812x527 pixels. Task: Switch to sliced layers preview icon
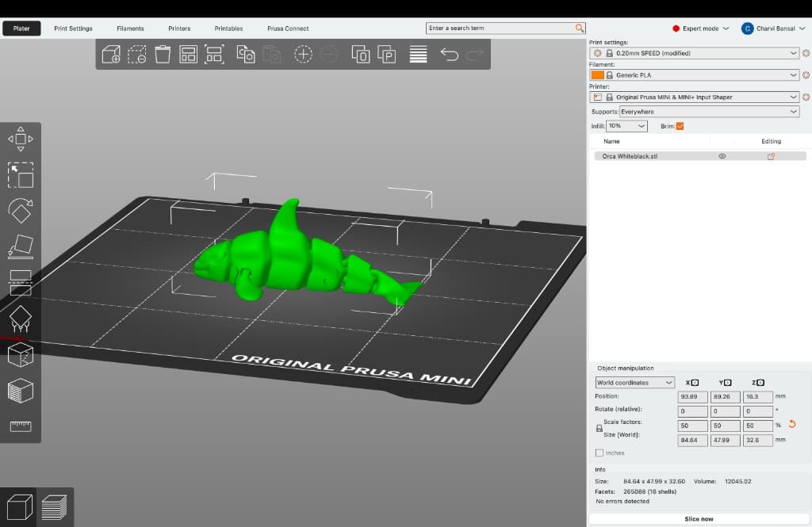[x=55, y=507]
